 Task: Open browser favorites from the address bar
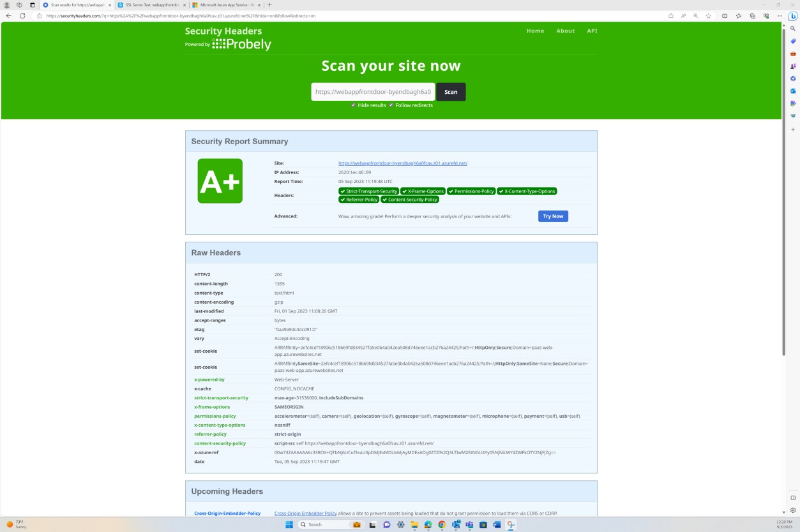point(708,15)
